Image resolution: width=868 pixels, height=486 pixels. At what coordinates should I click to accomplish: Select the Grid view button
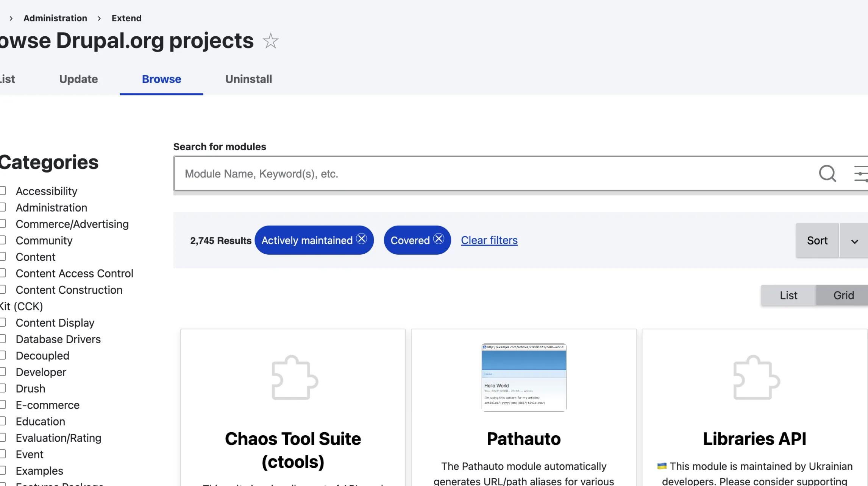coord(843,295)
